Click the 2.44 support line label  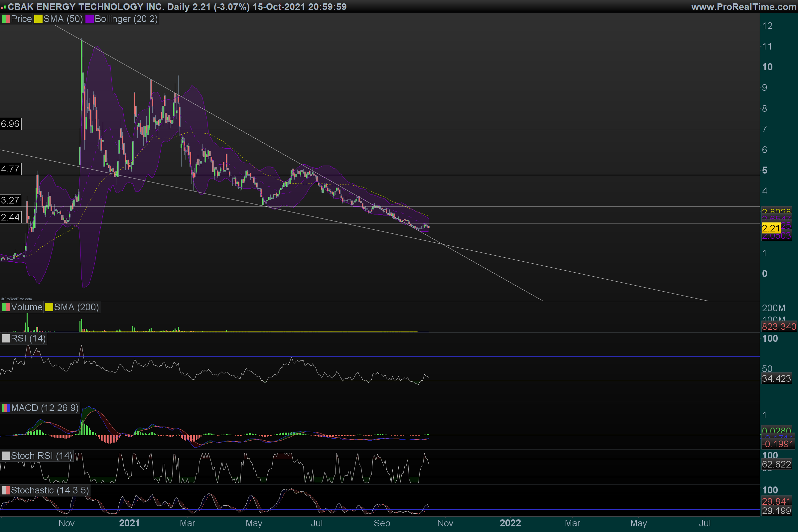click(x=11, y=217)
